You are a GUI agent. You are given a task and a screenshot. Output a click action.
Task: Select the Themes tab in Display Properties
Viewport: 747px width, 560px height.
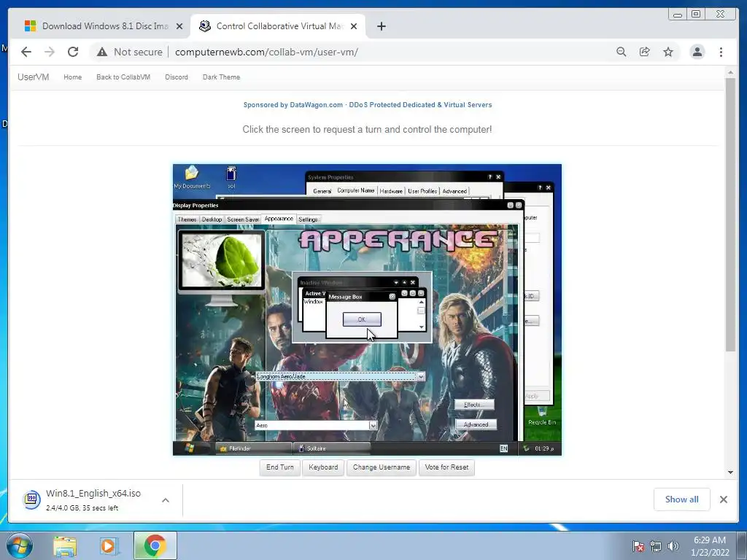(x=187, y=219)
